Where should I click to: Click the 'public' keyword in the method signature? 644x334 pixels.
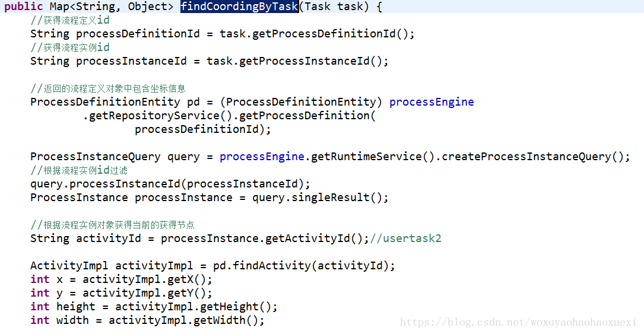23,7
